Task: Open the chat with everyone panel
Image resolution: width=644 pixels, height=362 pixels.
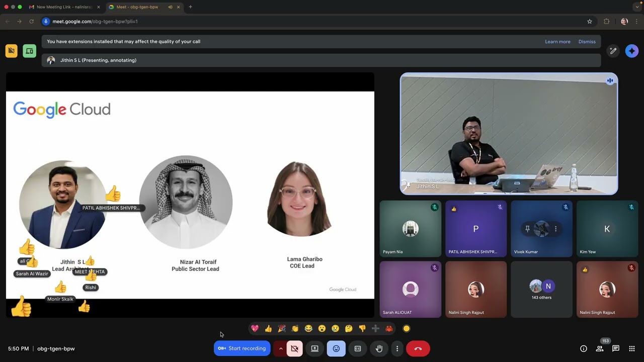Action: coord(616,348)
